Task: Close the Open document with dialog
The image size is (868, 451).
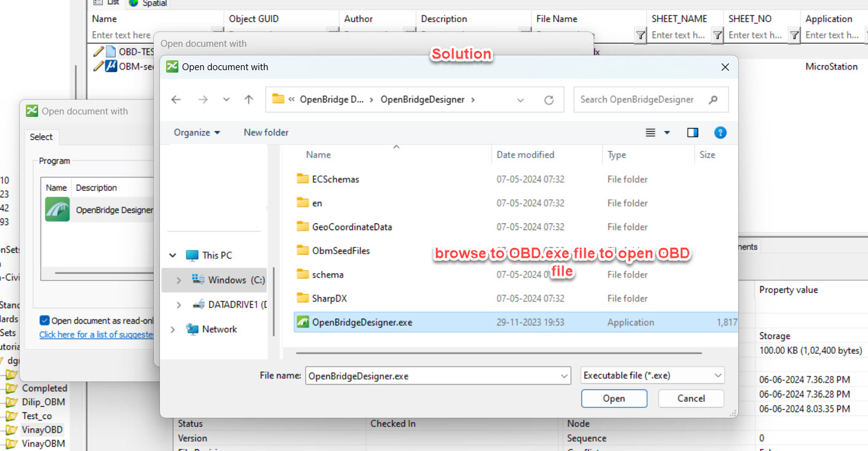Action: coord(725,67)
